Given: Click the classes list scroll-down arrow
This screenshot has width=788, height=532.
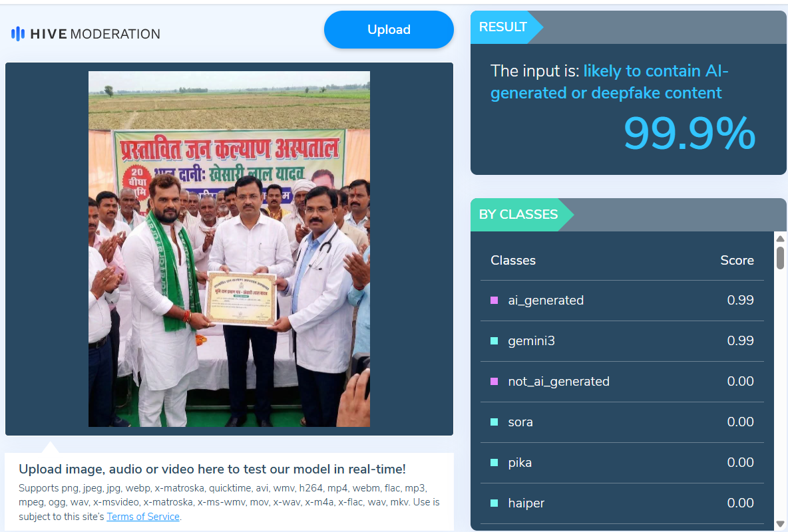Looking at the screenshot, I should point(780,525).
